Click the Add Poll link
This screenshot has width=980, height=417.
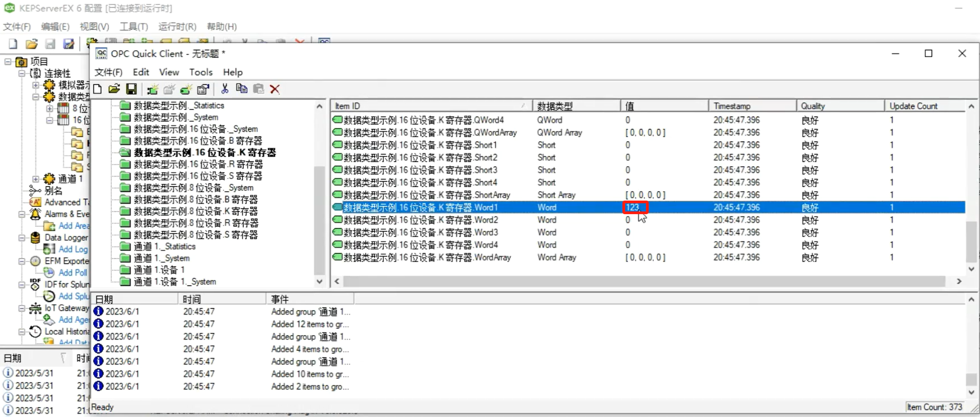click(72, 273)
